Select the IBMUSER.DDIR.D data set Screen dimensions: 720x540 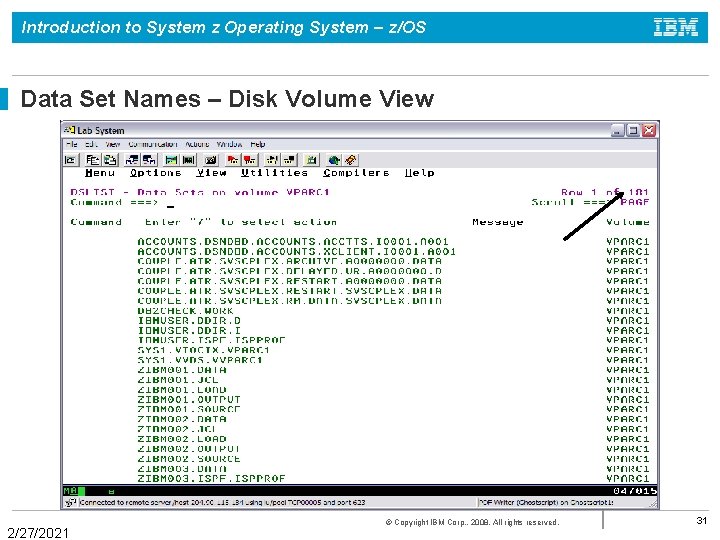click(x=189, y=321)
